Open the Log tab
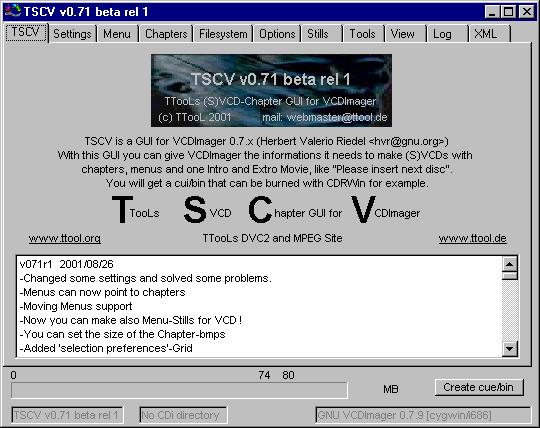 [x=447, y=34]
